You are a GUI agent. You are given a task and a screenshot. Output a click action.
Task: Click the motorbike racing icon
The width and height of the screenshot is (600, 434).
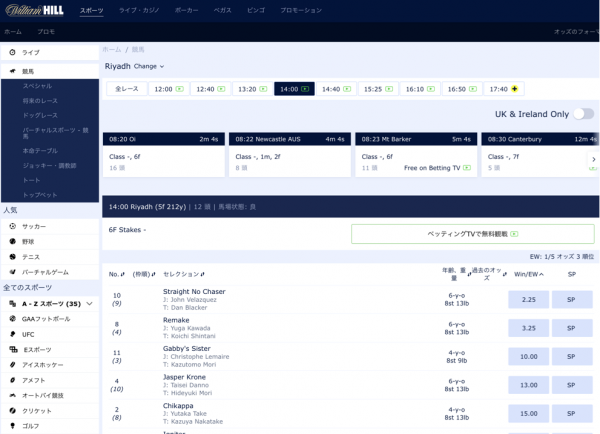pos(13,395)
